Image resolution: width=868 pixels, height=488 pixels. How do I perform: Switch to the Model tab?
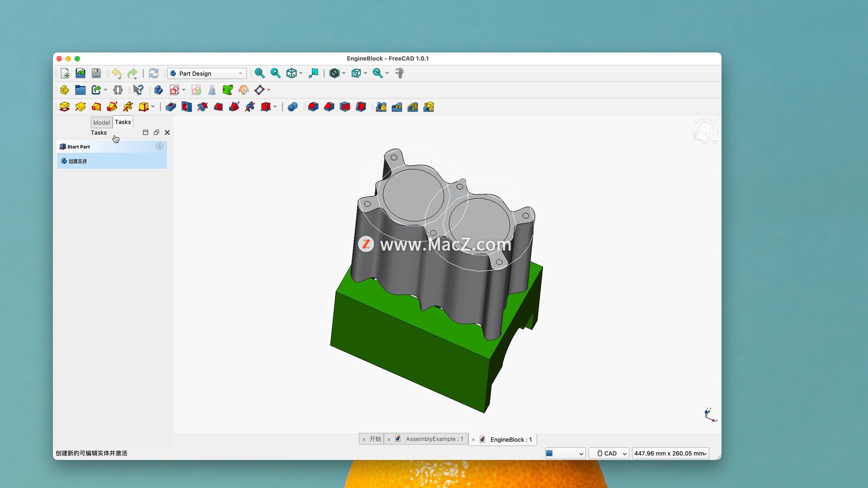[x=101, y=122]
